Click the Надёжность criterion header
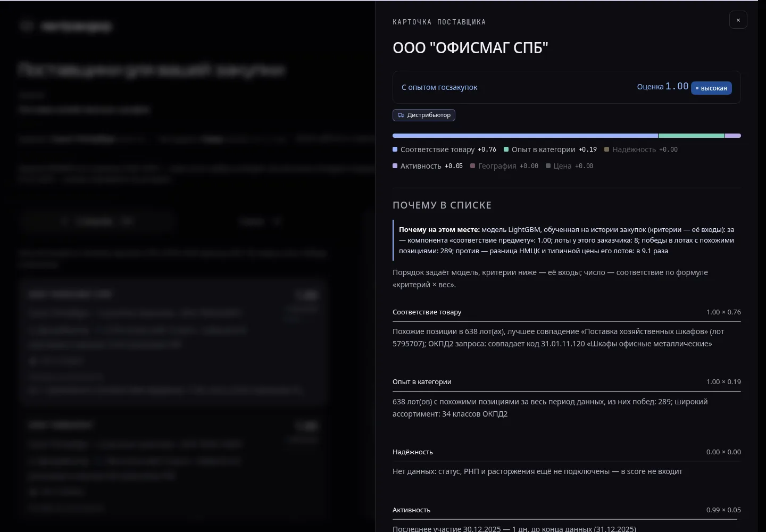The image size is (766, 532). [413, 452]
